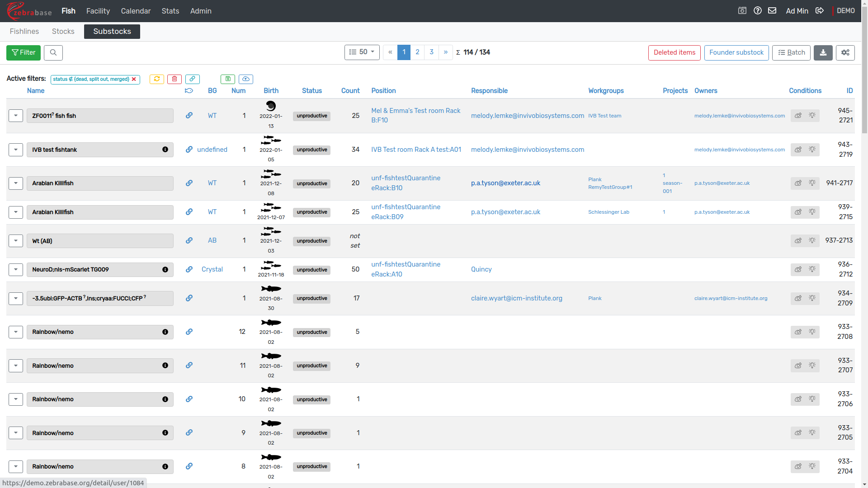Click the Deleted items button
868x488 pixels.
674,53
